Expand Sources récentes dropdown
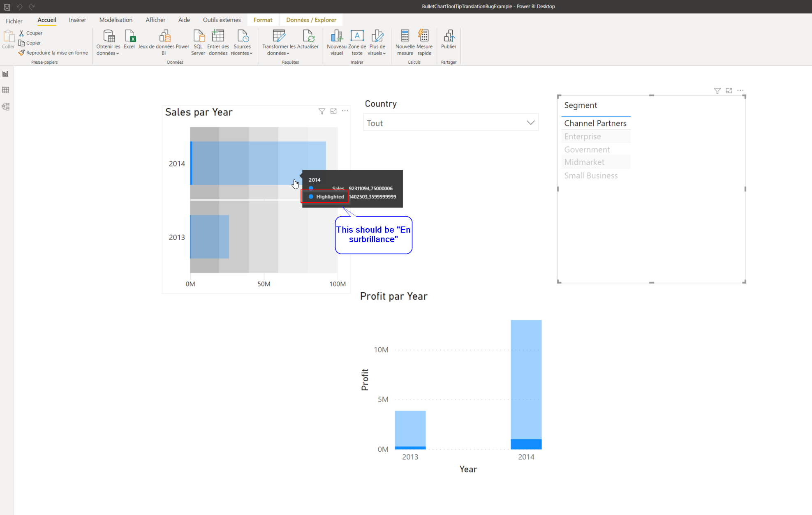 click(242, 42)
